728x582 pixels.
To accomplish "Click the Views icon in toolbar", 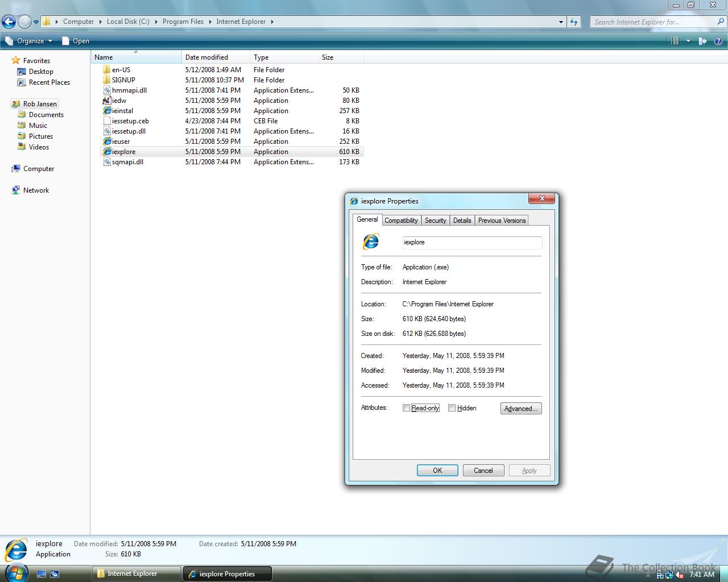I will click(x=675, y=41).
